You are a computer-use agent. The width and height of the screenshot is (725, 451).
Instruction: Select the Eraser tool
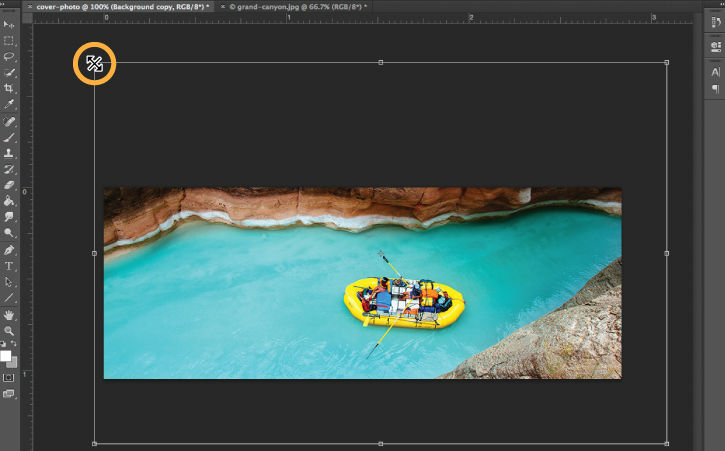click(8, 185)
